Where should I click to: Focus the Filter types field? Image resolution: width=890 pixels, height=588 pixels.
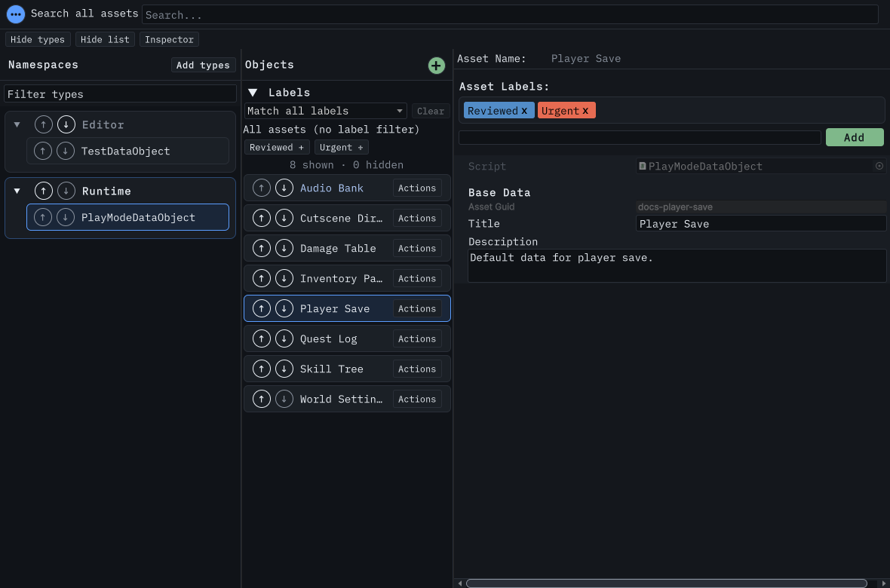point(121,93)
